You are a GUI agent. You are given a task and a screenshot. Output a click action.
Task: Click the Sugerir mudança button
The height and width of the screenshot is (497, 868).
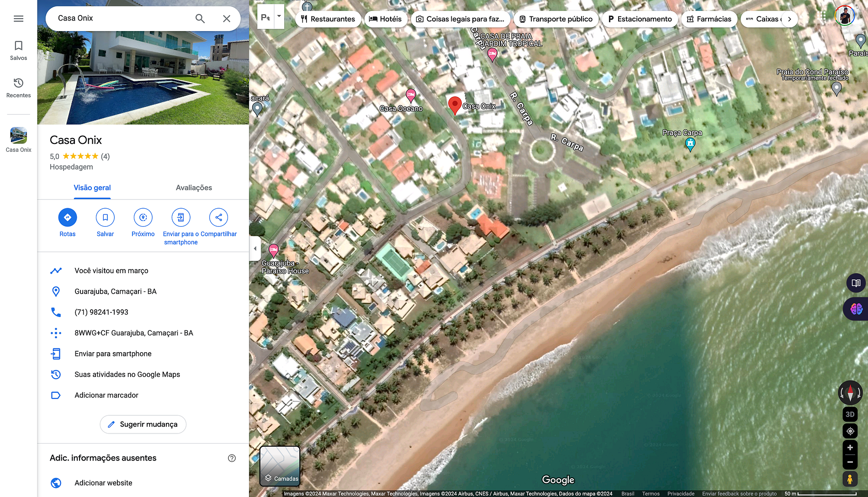coord(143,424)
